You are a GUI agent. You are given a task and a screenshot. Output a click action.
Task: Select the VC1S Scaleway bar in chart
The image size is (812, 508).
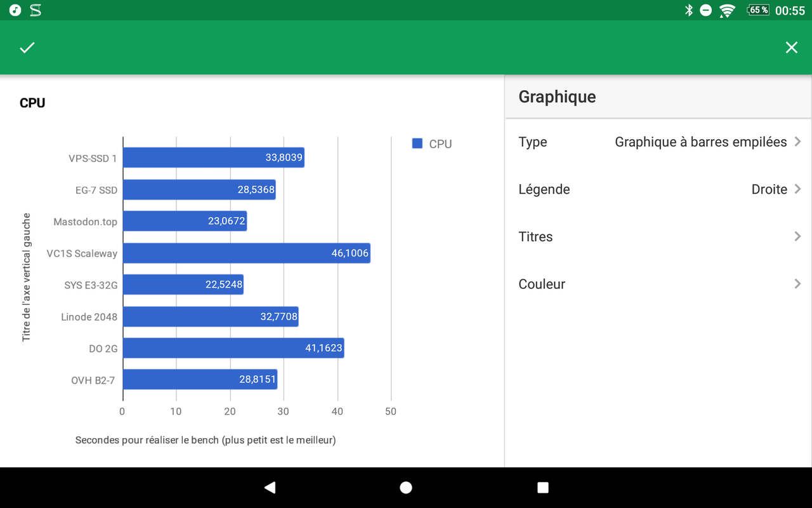[x=246, y=253]
